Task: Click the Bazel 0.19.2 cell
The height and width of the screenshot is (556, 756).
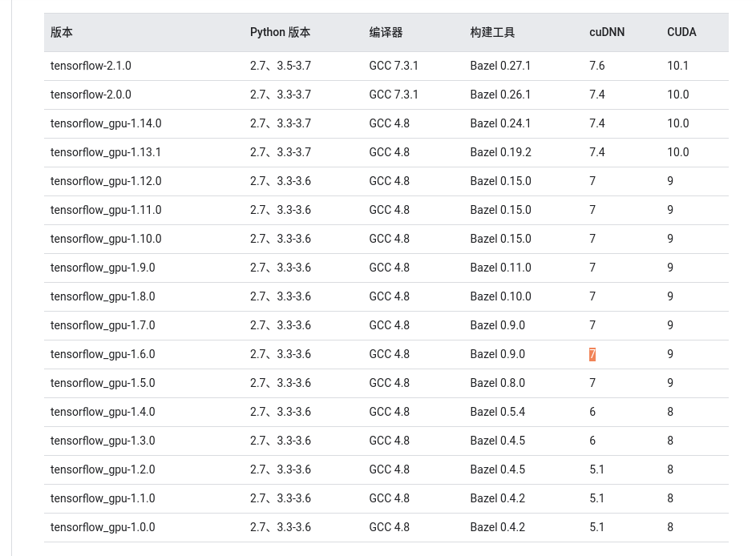Action: tap(500, 152)
